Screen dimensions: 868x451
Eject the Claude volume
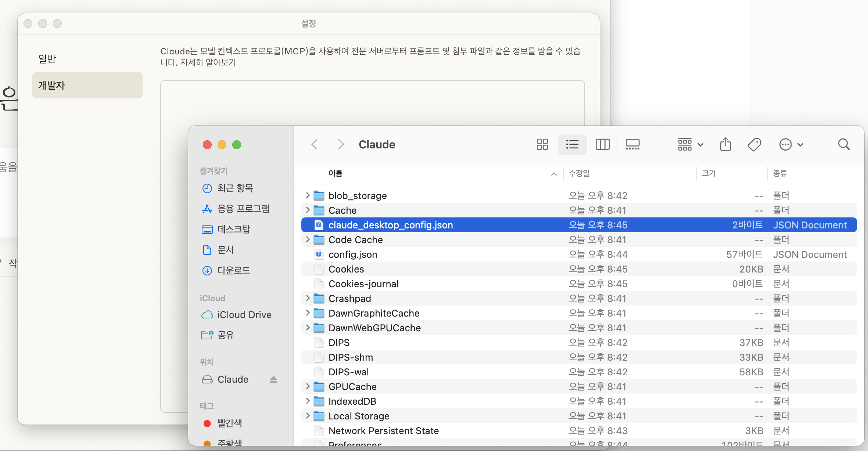273,379
